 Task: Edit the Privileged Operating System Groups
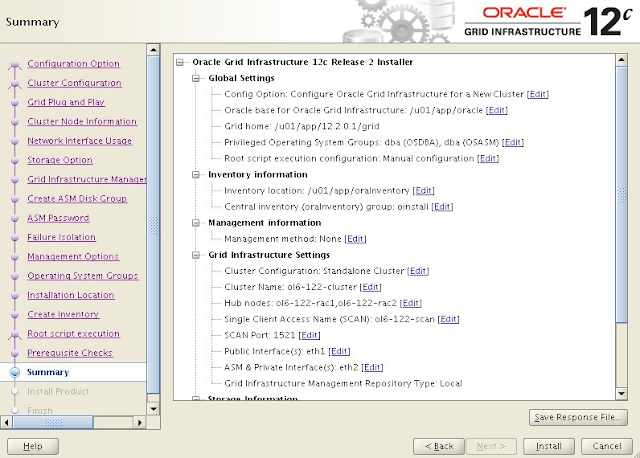513,142
